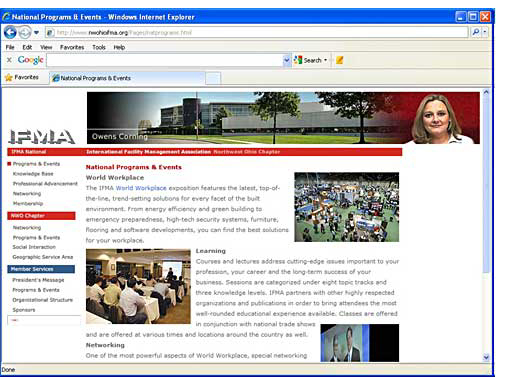Viewport: 505px width, 377px height.
Task: Click the scrollbar down arrow
Action: (x=486, y=357)
